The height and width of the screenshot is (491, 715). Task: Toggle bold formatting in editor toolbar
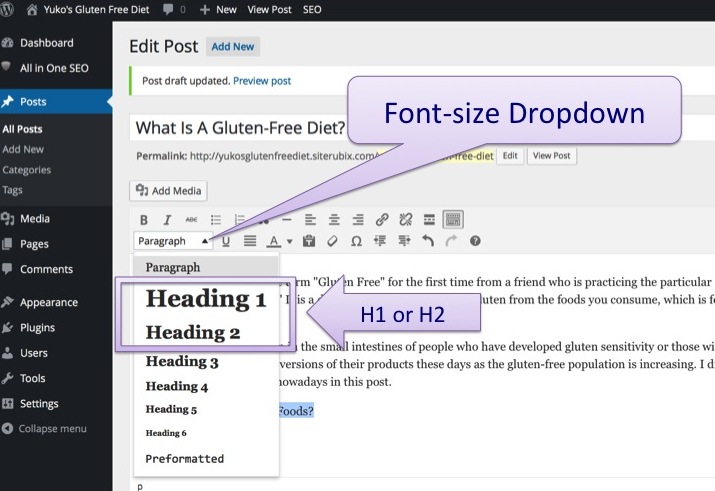tap(144, 220)
